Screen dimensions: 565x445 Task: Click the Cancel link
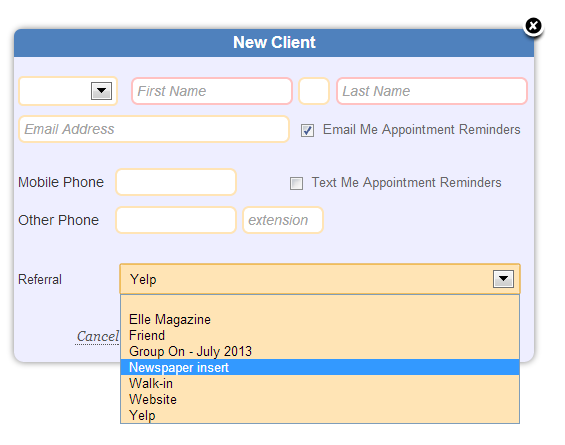[x=97, y=337]
